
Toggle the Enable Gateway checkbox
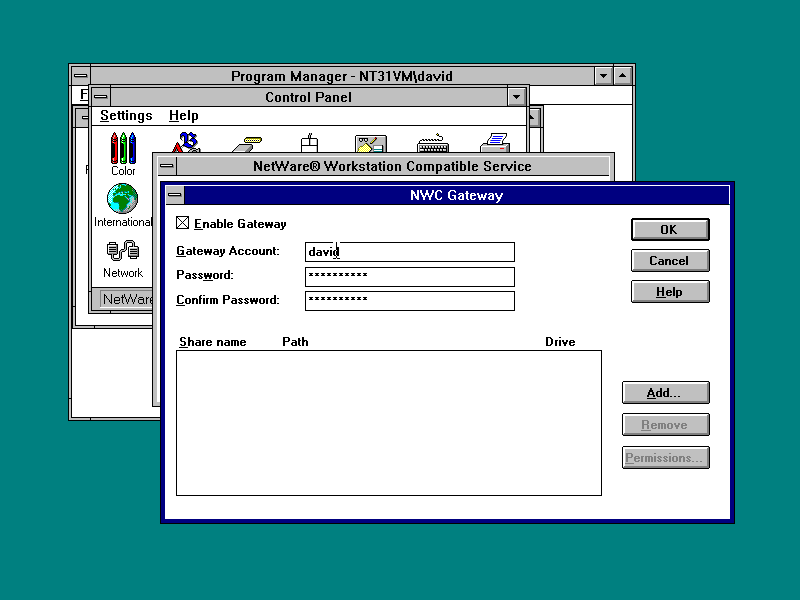[183, 223]
